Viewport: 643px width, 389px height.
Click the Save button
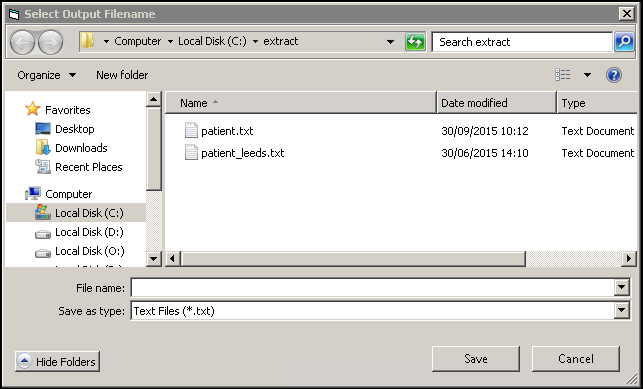(x=476, y=359)
